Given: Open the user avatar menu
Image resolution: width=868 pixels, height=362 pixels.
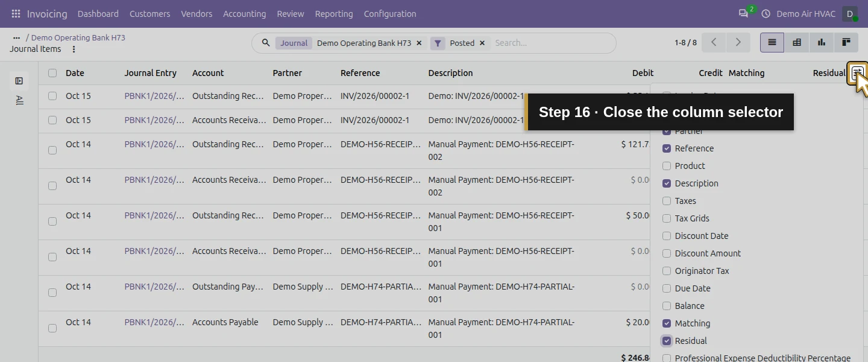Looking at the screenshot, I should click(x=850, y=13).
